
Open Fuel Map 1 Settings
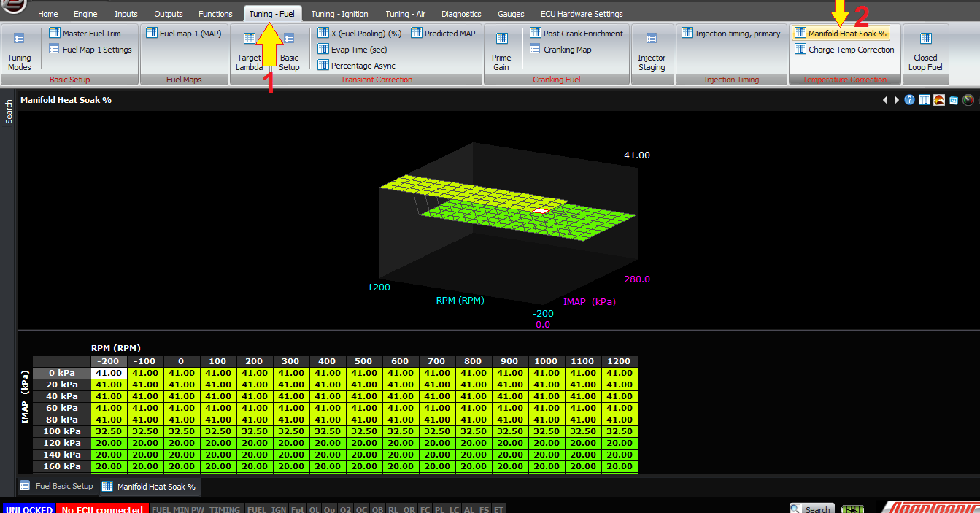(x=90, y=50)
